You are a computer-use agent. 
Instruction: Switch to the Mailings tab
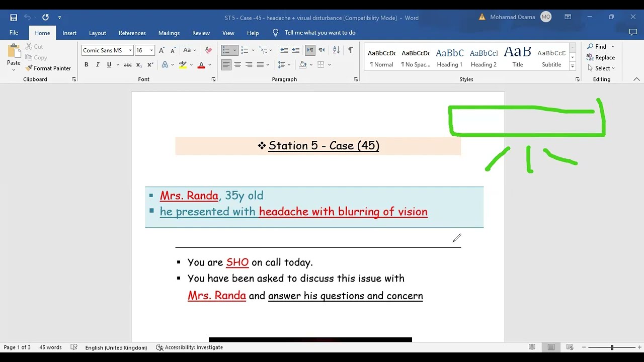click(x=169, y=33)
